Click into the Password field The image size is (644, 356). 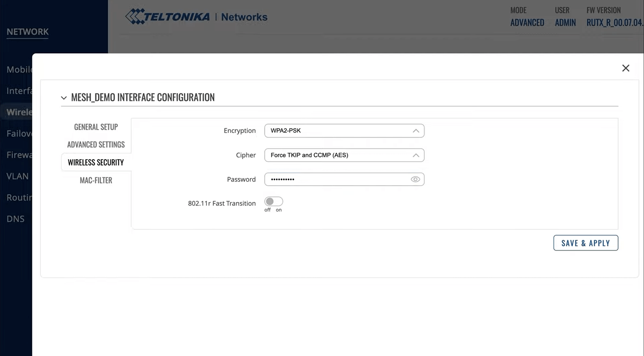click(x=335, y=179)
